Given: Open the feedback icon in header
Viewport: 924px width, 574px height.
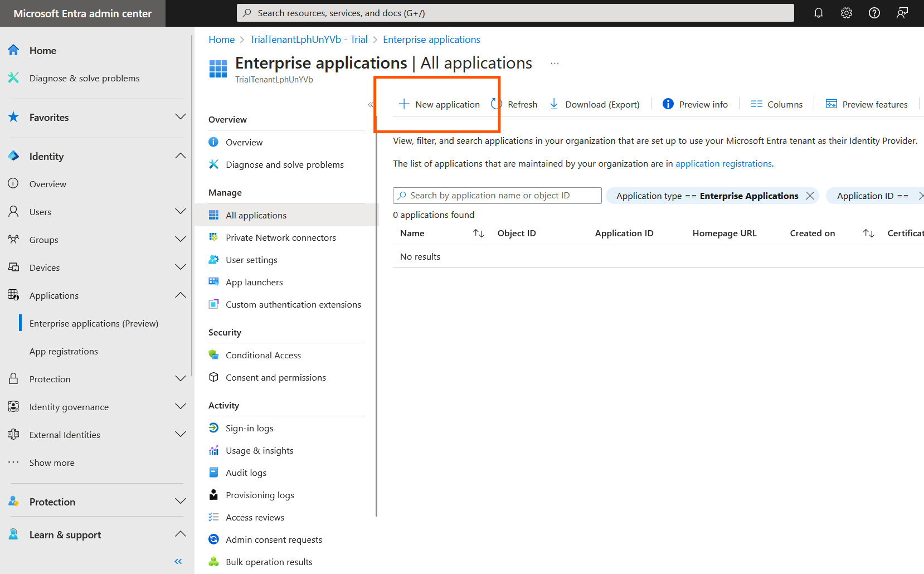Looking at the screenshot, I should pyautogui.click(x=902, y=13).
